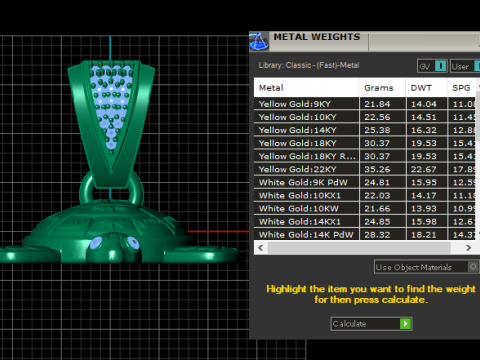The image size is (480, 360).
Task: Click the right arrow of horizontal scrollbar
Action: 468,248
